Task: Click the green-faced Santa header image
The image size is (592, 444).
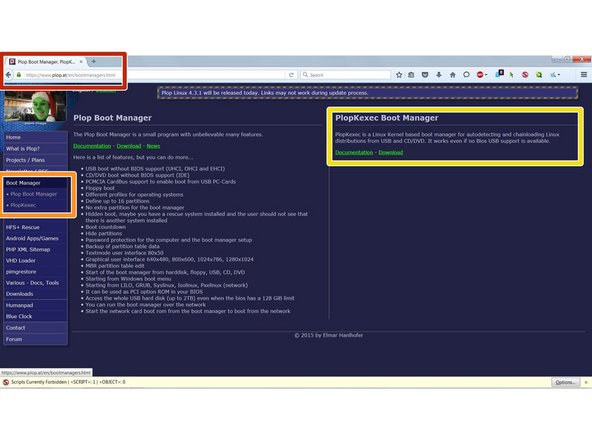Action: point(35,107)
